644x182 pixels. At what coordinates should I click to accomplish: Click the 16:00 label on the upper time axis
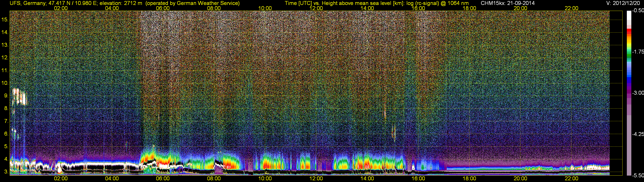tap(418, 8)
